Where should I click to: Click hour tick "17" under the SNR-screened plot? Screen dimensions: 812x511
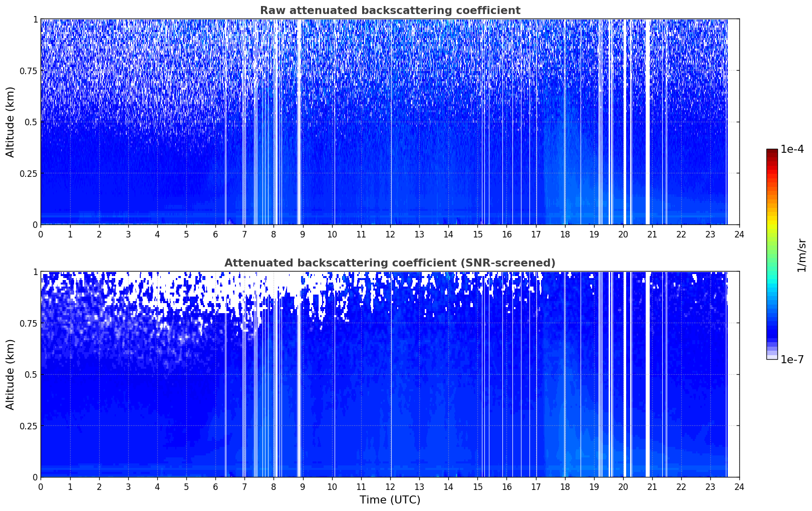[x=535, y=486]
